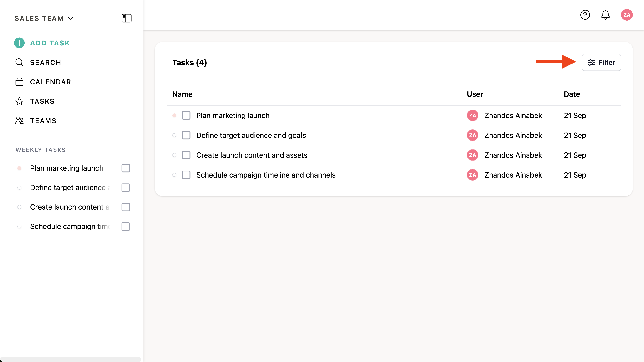
Task: Go to the Teams menu item
Action: [43, 121]
